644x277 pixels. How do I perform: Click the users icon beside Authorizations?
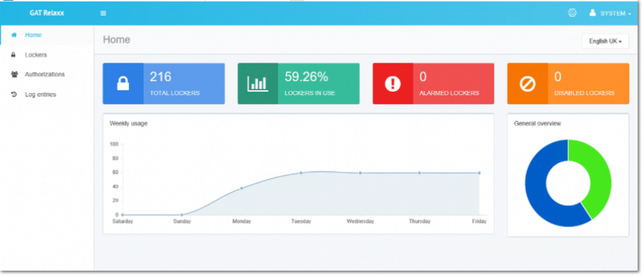(14, 74)
